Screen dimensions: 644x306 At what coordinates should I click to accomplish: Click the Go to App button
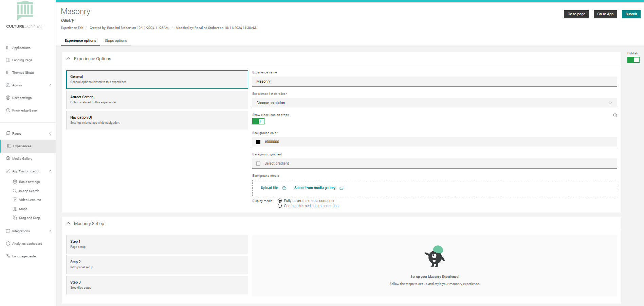coord(605,14)
